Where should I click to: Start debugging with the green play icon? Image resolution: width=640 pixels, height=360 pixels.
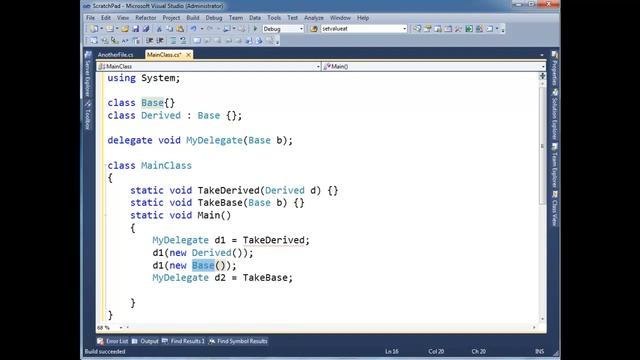click(255, 29)
